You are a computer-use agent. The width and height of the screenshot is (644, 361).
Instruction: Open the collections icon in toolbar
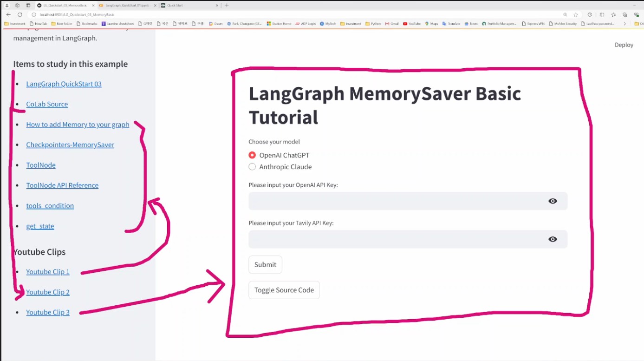pyautogui.click(x=624, y=14)
